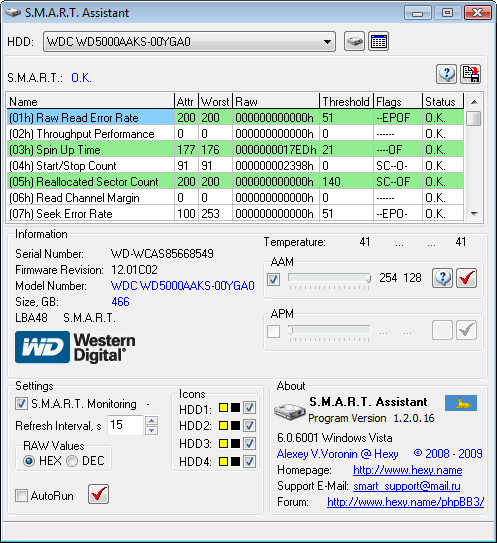Open the table view icon next to HDD selector
The width and height of the screenshot is (497, 543).
[378, 42]
